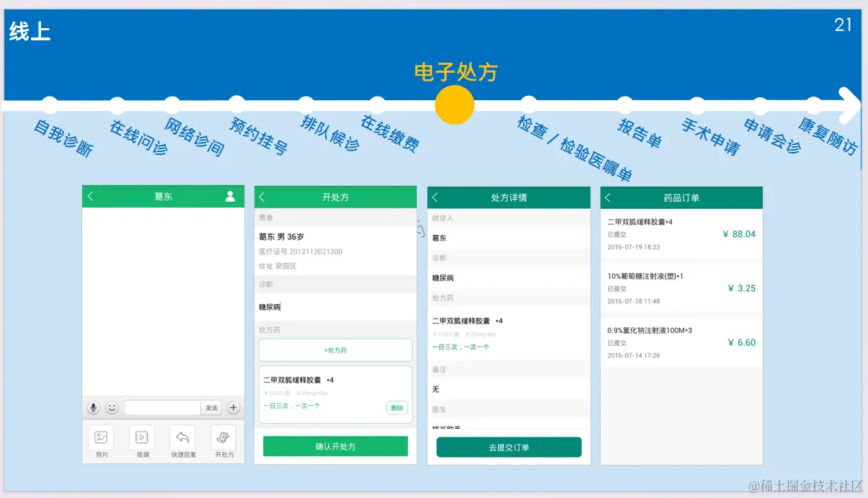Click the date 2016-07-14 17:26

[634, 355]
